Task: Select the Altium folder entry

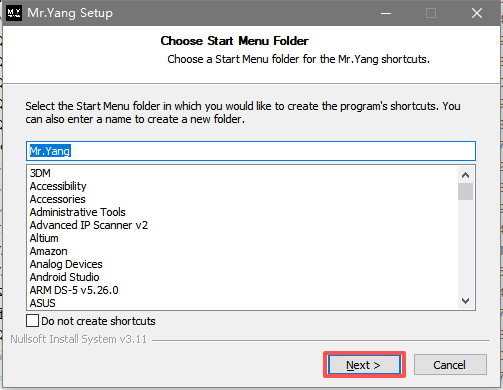Action: point(44,238)
